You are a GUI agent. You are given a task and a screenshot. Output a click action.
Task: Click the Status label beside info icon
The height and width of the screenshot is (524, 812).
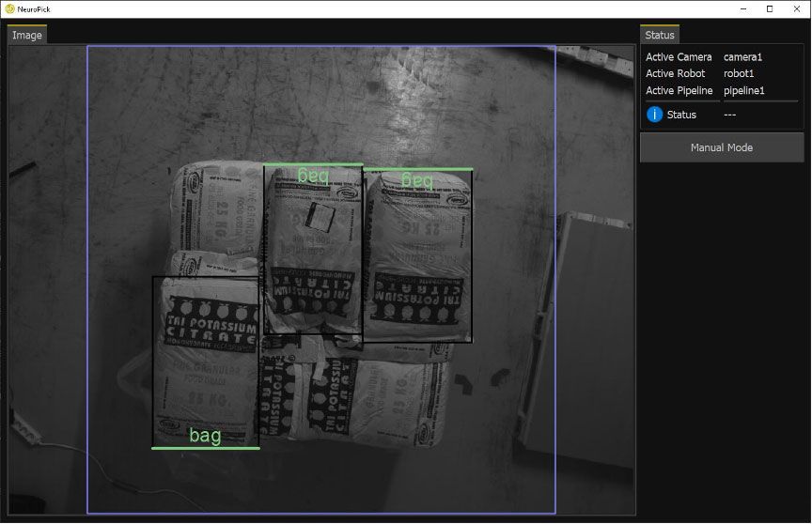coord(681,115)
